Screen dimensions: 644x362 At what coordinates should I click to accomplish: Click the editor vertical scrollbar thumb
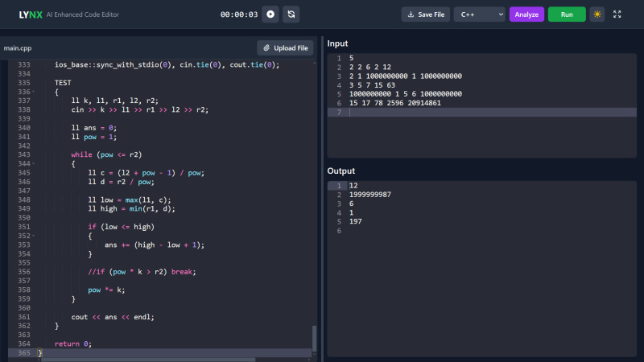(314, 338)
